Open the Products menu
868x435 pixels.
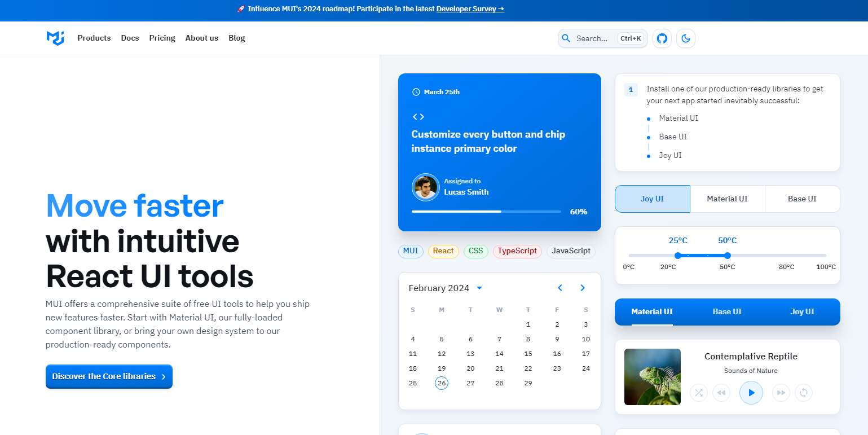(94, 38)
